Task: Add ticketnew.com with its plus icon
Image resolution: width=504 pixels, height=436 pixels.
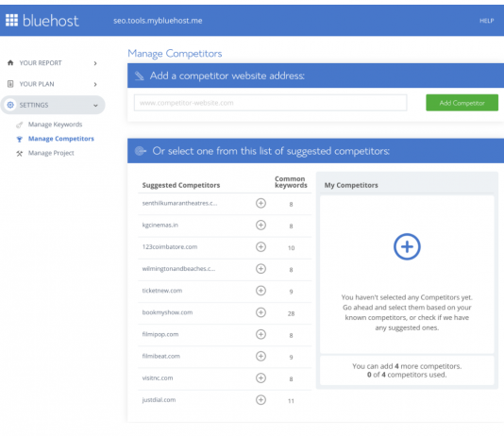Action: (260, 291)
